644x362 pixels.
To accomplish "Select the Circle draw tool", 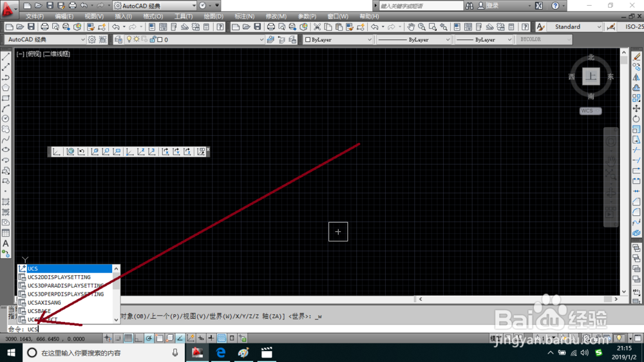I will [x=6, y=119].
